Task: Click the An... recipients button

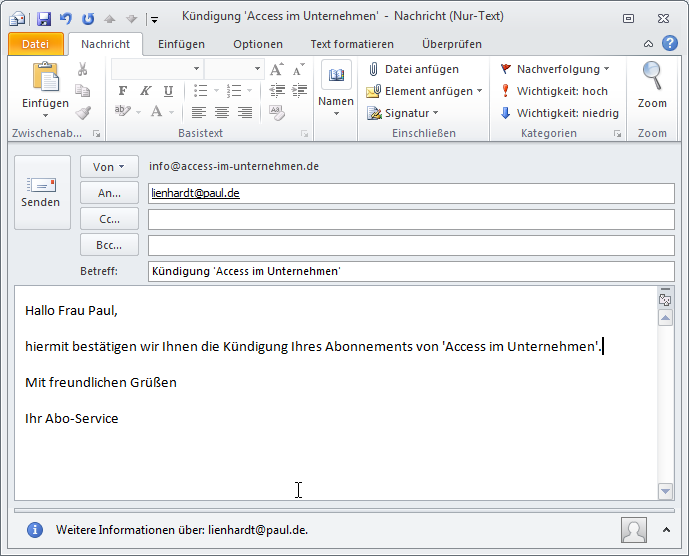Action: point(109,193)
